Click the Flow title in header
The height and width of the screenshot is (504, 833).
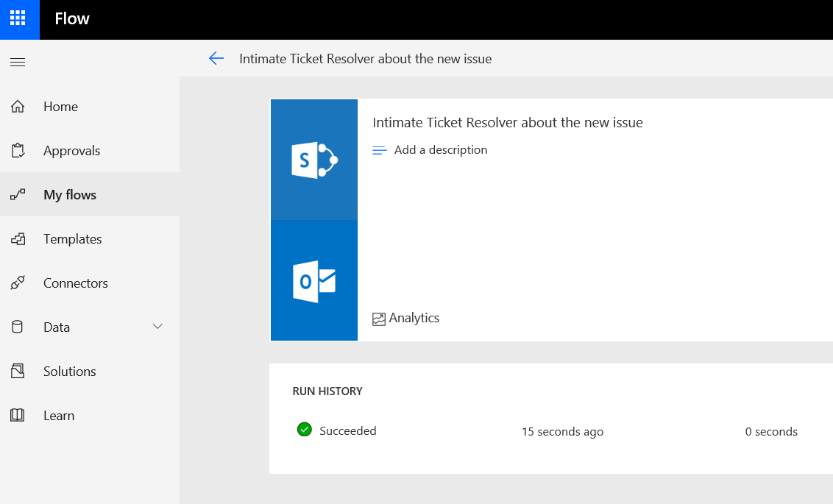click(x=72, y=19)
